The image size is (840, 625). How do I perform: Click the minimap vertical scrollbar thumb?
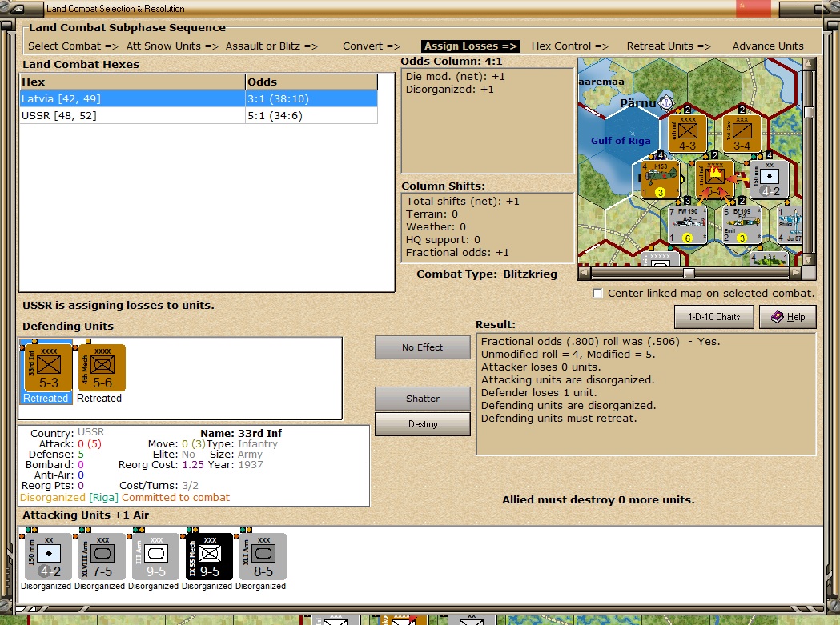pyautogui.click(x=809, y=112)
